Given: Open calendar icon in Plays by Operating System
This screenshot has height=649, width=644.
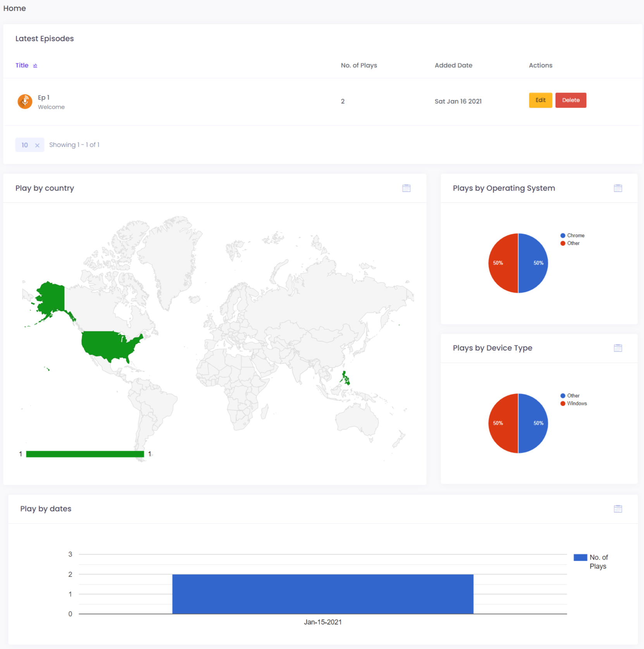Looking at the screenshot, I should [x=618, y=188].
